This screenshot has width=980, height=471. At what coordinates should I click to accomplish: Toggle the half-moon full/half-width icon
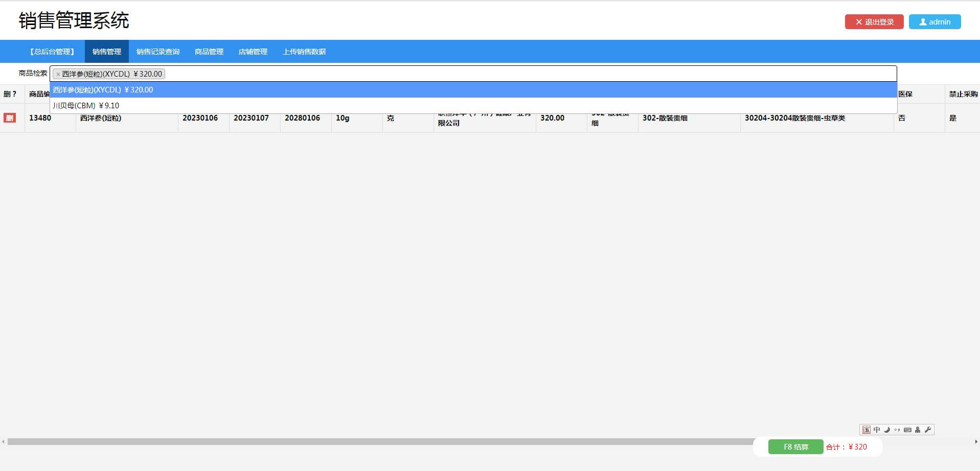coord(887,430)
